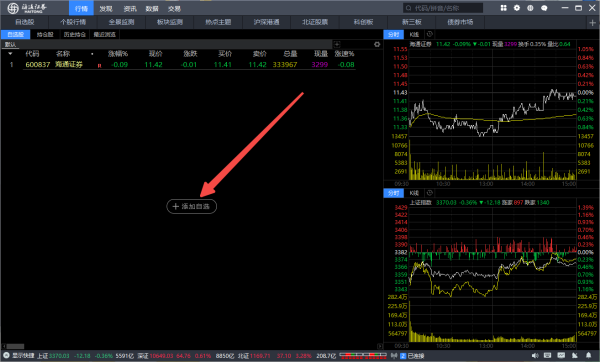Switch to the 板块监测 tab
This screenshot has height=362, width=600.
(170, 22)
